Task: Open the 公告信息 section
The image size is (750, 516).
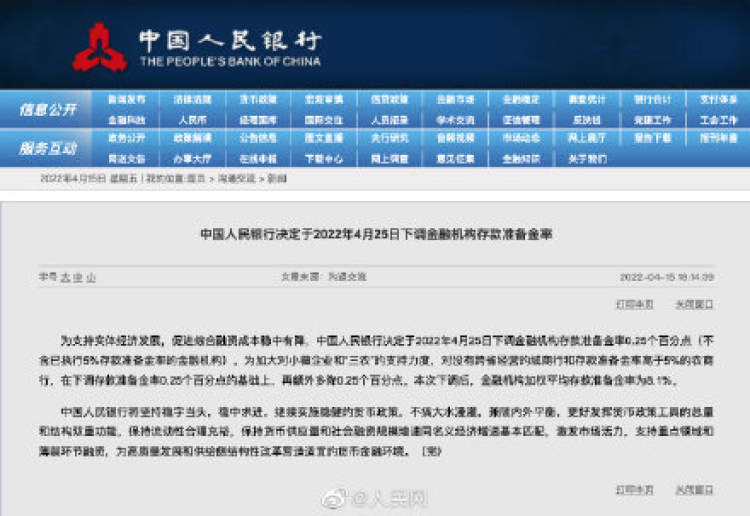Action: click(x=258, y=138)
